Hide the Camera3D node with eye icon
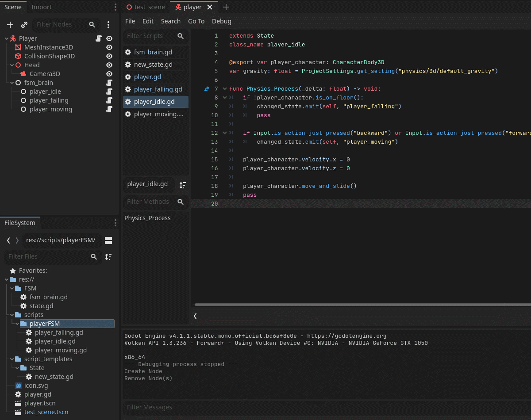Screen dimensions: 531x420 tap(109, 74)
